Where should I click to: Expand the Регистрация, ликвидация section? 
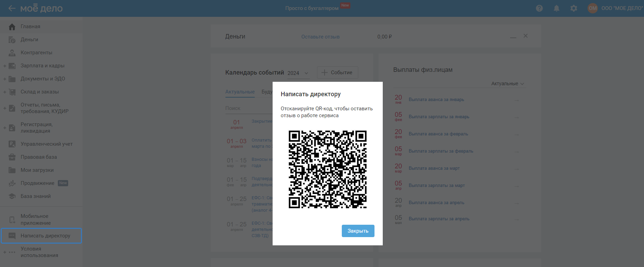[4, 128]
